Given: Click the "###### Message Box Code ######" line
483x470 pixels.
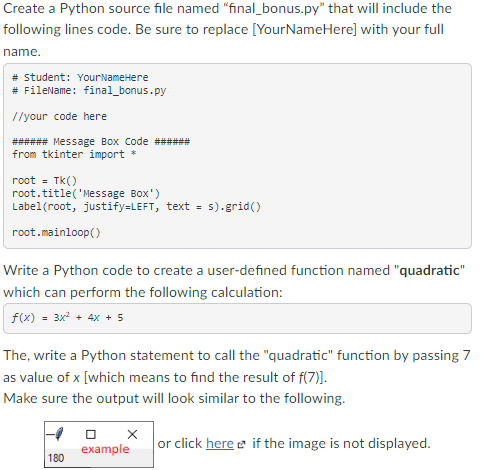Looking at the screenshot, I should coord(101,142).
